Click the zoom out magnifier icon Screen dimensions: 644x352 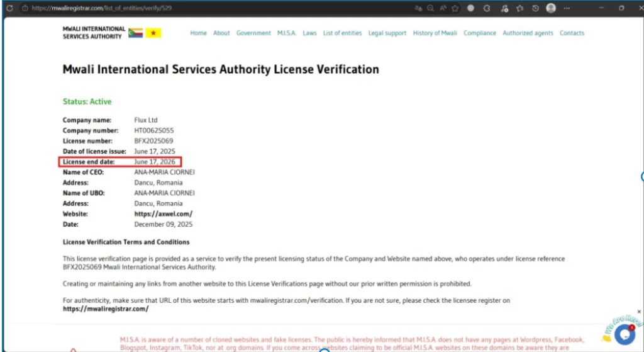coord(430,8)
